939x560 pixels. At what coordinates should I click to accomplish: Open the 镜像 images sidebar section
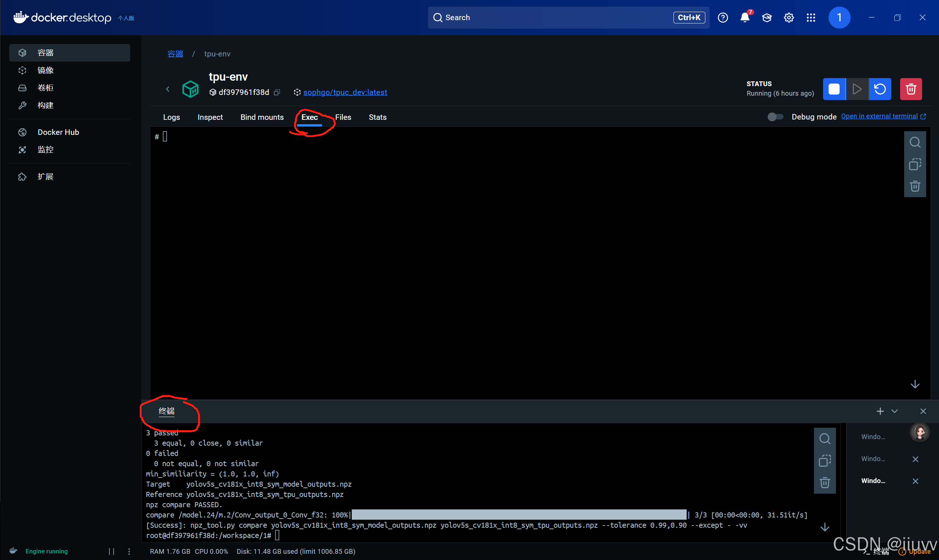(45, 70)
